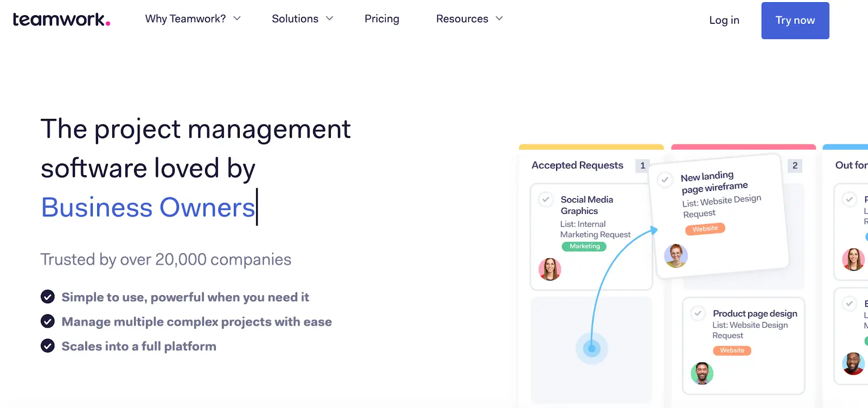Viewport: 868px width, 408px height.
Task: Click the teamwork logo
Action: click(x=61, y=20)
